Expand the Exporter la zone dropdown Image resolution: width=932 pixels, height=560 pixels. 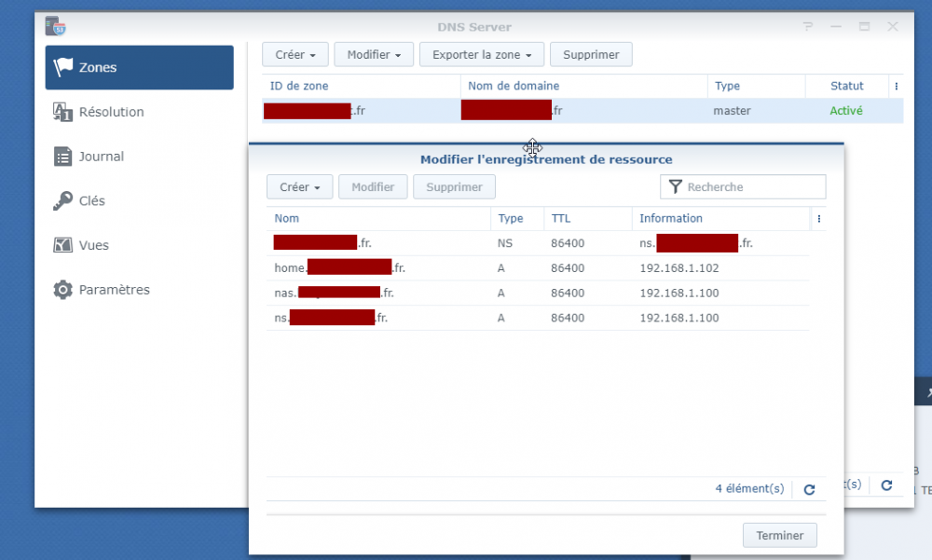click(x=481, y=55)
